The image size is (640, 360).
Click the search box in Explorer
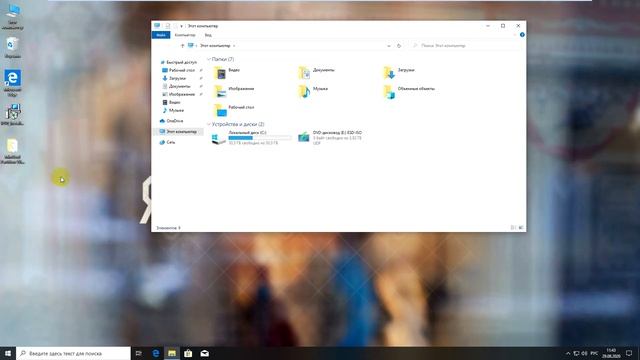coord(465,46)
